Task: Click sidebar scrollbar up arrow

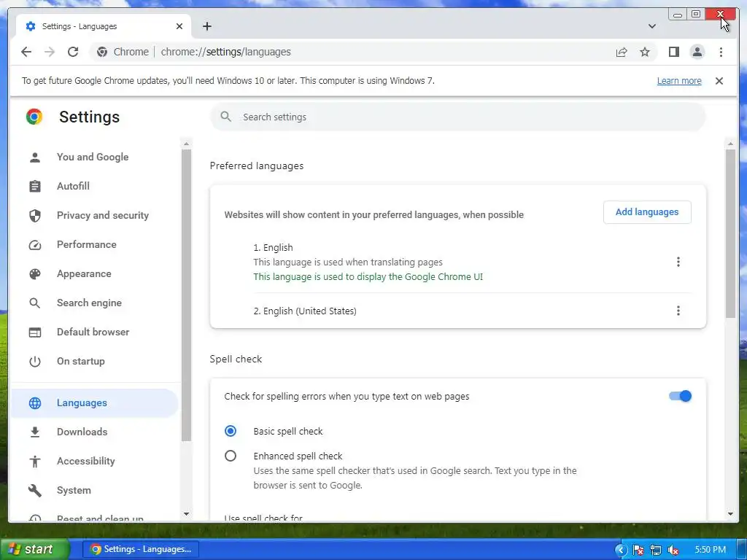Action: [x=186, y=144]
